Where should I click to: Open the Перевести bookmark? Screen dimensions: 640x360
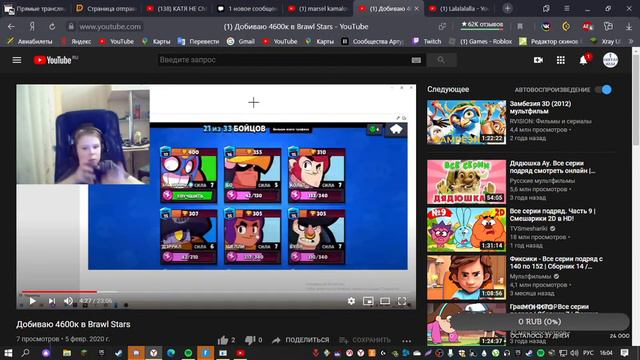click(x=199, y=41)
